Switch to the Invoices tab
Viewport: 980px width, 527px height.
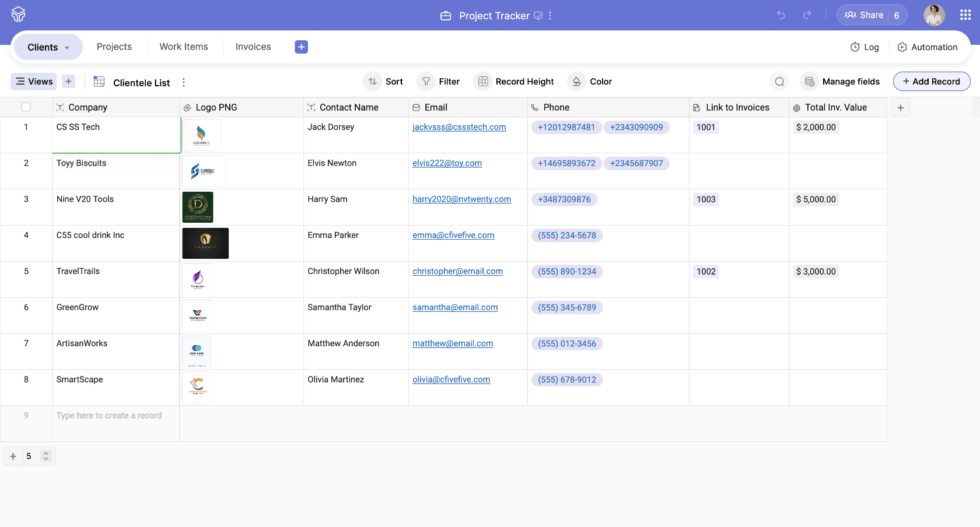pos(253,47)
